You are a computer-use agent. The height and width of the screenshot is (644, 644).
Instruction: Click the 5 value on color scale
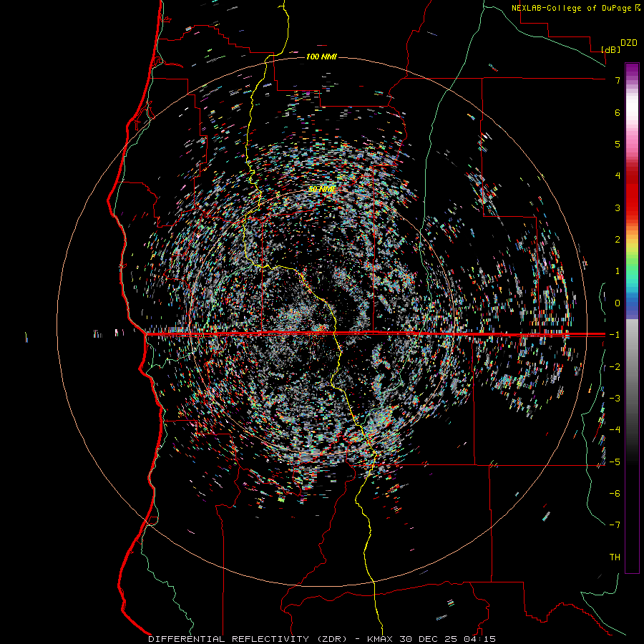coord(618,144)
